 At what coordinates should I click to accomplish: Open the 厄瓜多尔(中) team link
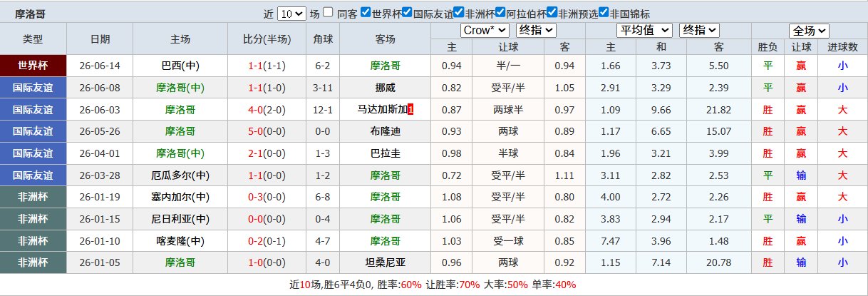(180, 175)
